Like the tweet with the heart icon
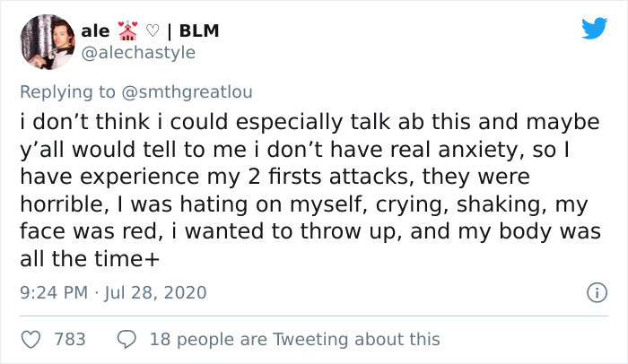Screen dimensions: 628x364 click(31, 340)
